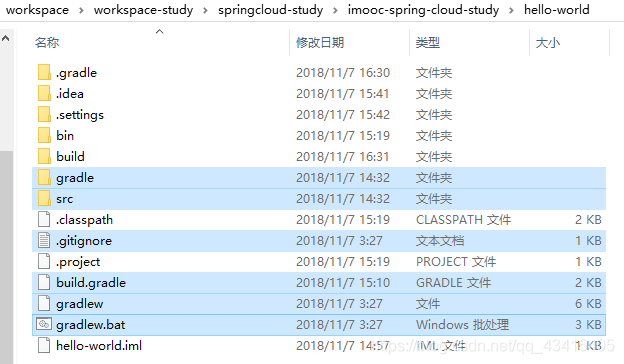
Task: Click type GRADLE 文件
Action: [454, 283]
